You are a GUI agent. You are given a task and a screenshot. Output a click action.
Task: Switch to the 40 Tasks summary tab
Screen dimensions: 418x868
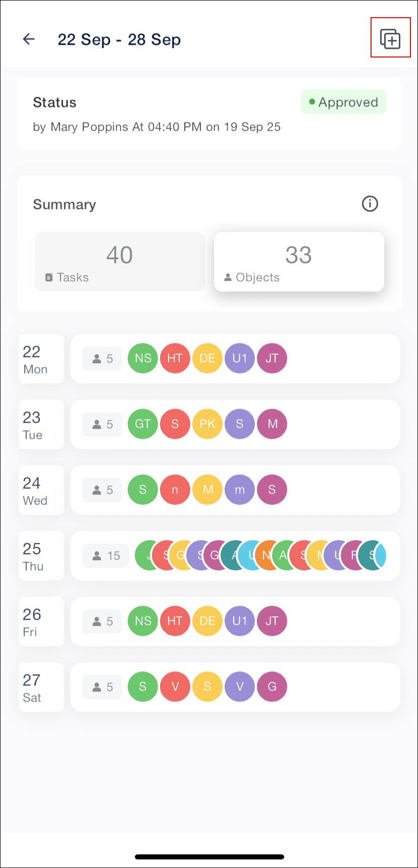pyautogui.click(x=120, y=262)
